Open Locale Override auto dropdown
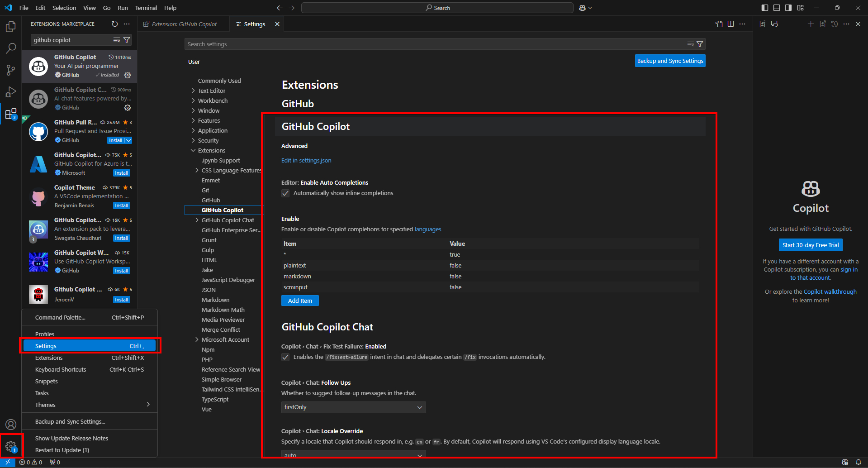The height and width of the screenshot is (468, 868). pos(353,454)
